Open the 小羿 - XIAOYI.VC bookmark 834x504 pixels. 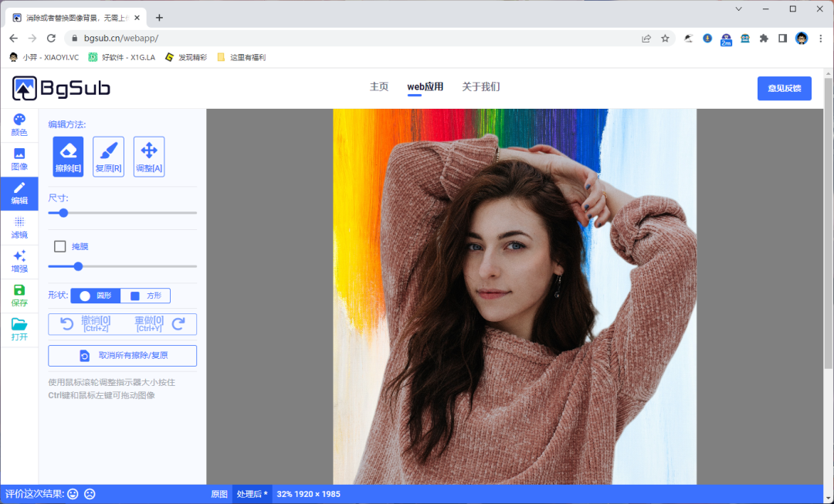tap(44, 57)
